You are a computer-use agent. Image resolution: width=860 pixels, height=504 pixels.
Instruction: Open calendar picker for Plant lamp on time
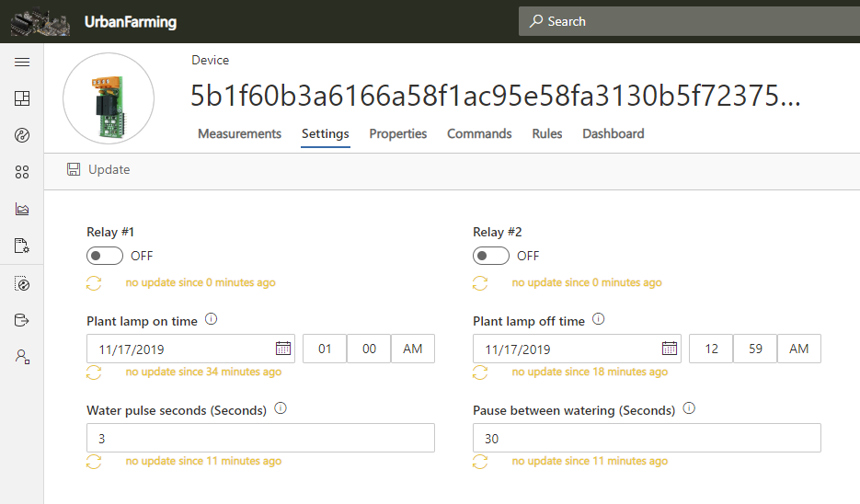(x=283, y=349)
